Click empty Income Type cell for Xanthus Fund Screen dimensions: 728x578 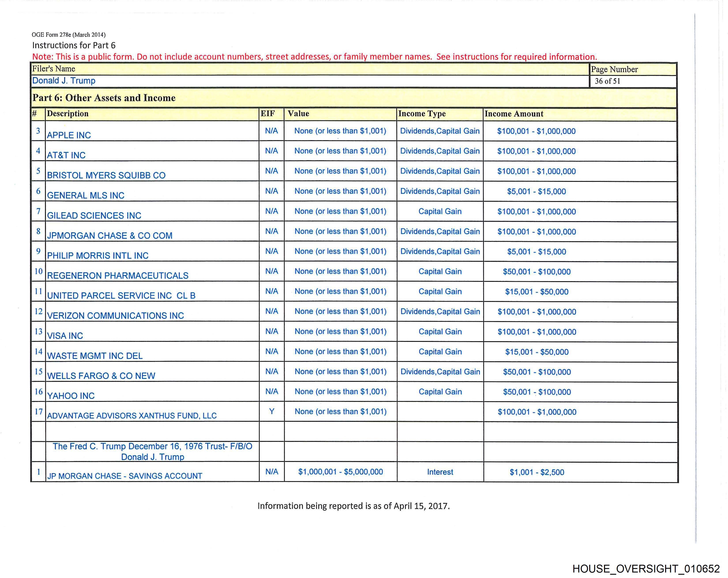(x=440, y=412)
